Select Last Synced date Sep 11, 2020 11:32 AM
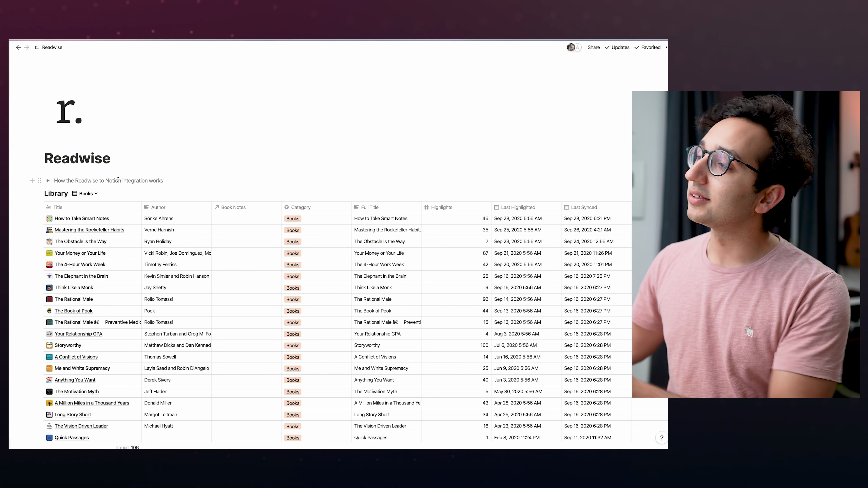The image size is (868, 488). click(596, 438)
